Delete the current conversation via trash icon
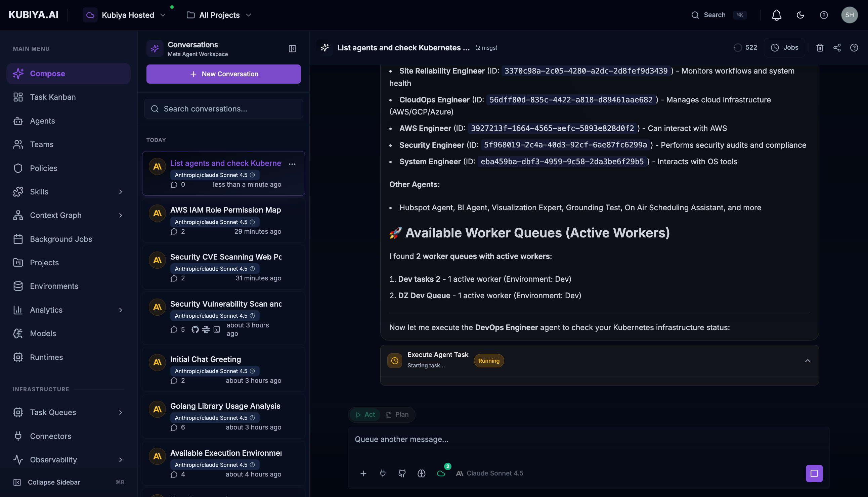The width and height of the screenshot is (868, 497). 820,47
